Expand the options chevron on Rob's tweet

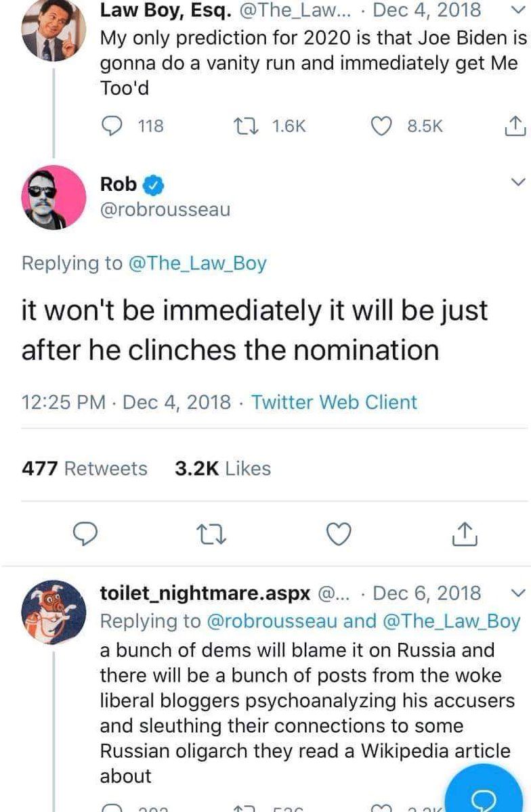pyautogui.click(x=517, y=182)
